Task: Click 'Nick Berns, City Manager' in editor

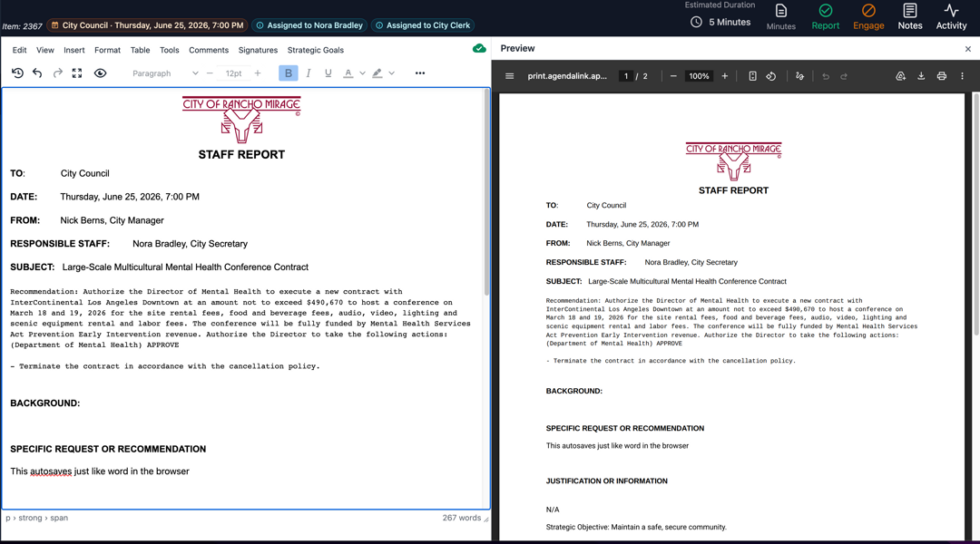Action: 112,220
